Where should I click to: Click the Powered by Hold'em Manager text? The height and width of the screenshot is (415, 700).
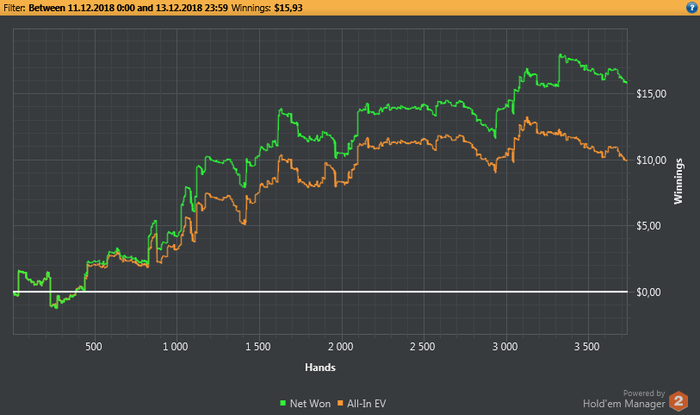pos(624,399)
